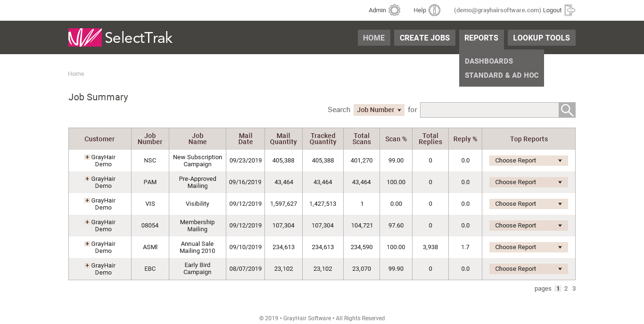Expand the VIS job row plus icon

point(87,201)
